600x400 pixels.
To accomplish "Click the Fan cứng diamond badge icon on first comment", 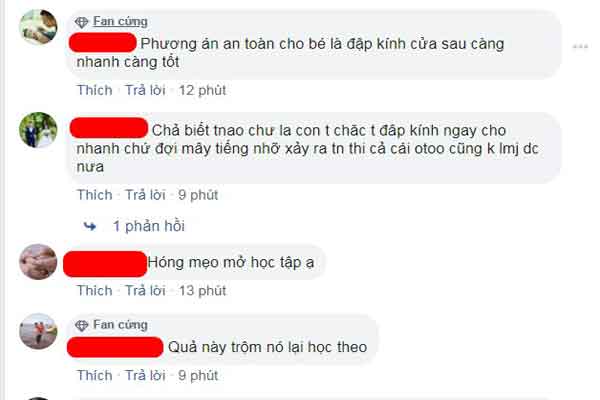I will 82,23.
